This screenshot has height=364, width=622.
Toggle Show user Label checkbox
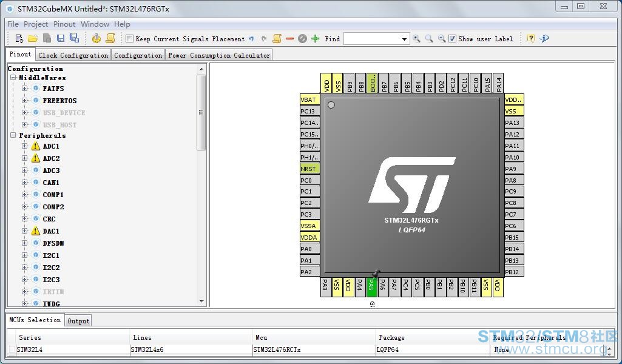click(452, 38)
